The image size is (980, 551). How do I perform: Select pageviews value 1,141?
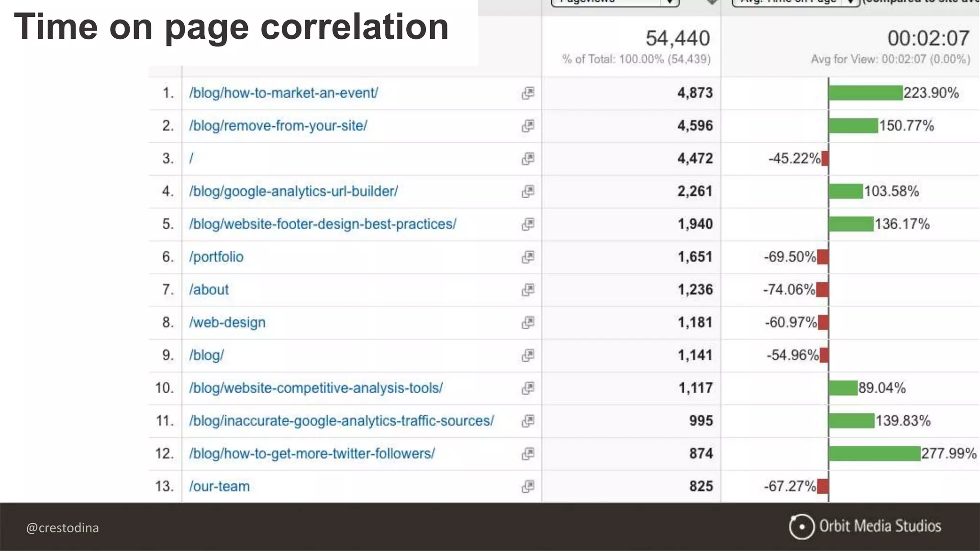[x=695, y=355]
